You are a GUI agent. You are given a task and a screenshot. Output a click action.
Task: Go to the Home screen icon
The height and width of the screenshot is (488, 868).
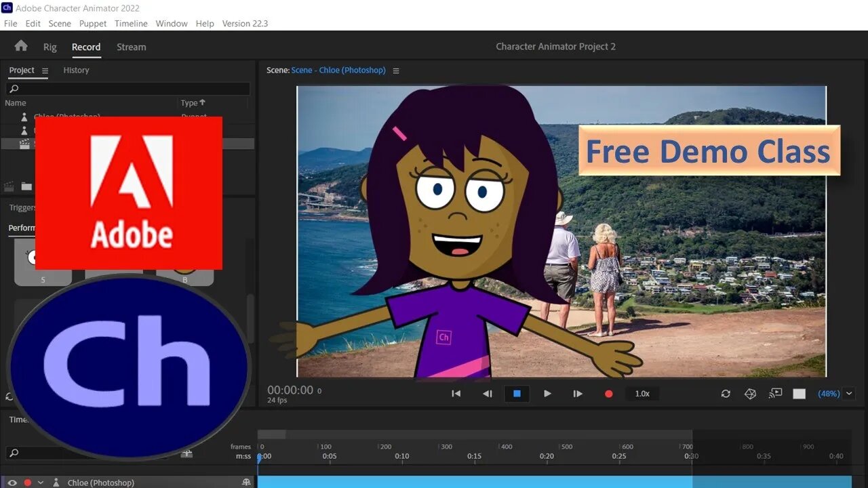21,46
